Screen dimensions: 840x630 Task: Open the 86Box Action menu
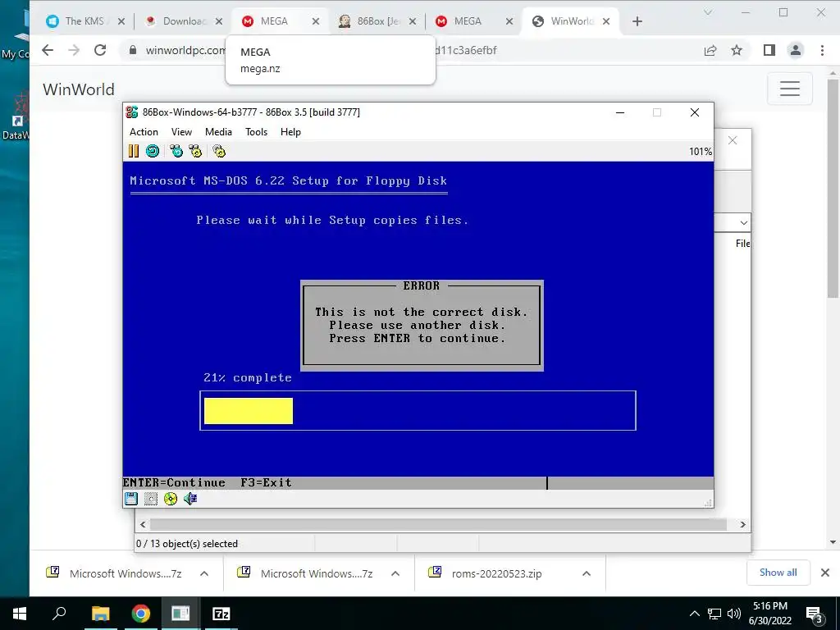(144, 132)
